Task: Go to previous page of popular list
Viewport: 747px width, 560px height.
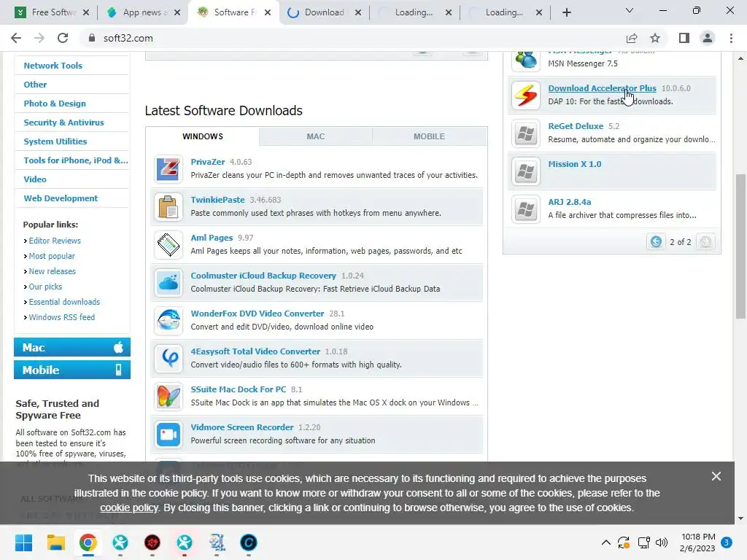Action: (x=656, y=241)
